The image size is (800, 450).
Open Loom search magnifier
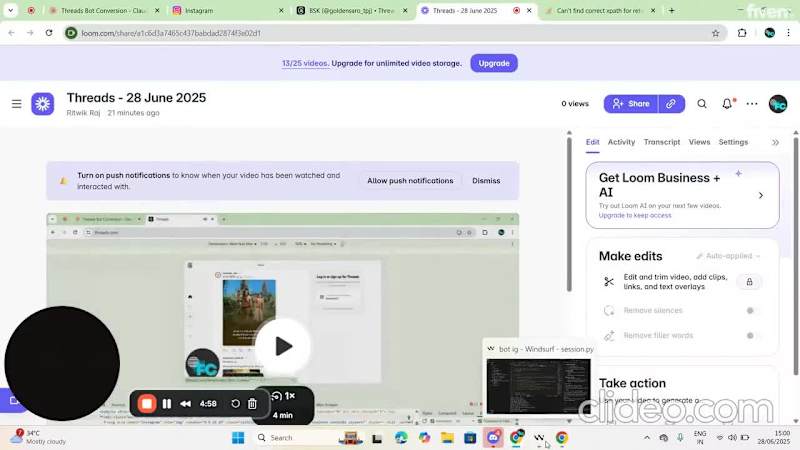tap(702, 104)
